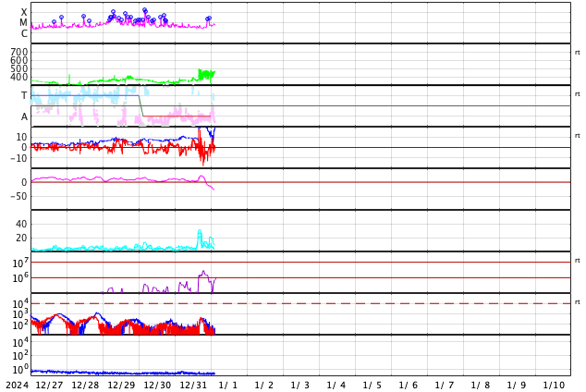
Task: Click the 1/ 1 date label
Action: 228,386
